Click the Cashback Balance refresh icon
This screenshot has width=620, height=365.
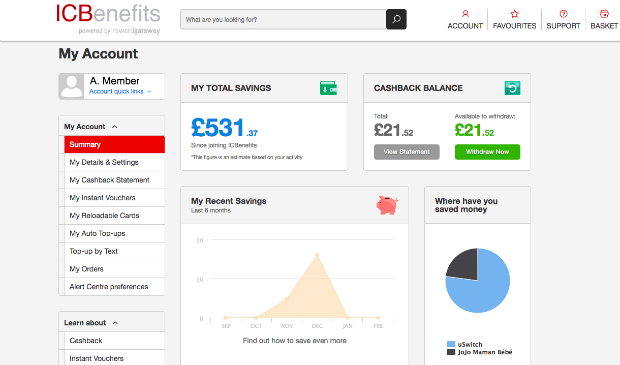[512, 88]
